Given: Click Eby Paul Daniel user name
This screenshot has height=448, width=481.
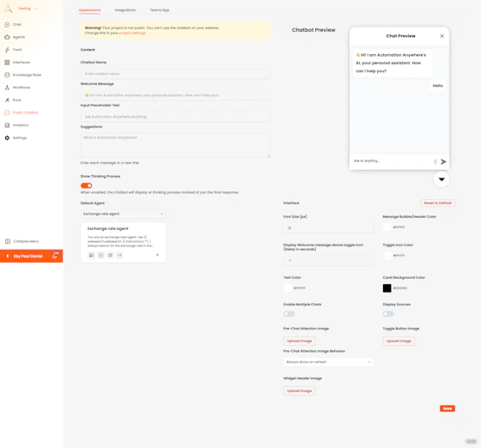Looking at the screenshot, I should point(27,256).
